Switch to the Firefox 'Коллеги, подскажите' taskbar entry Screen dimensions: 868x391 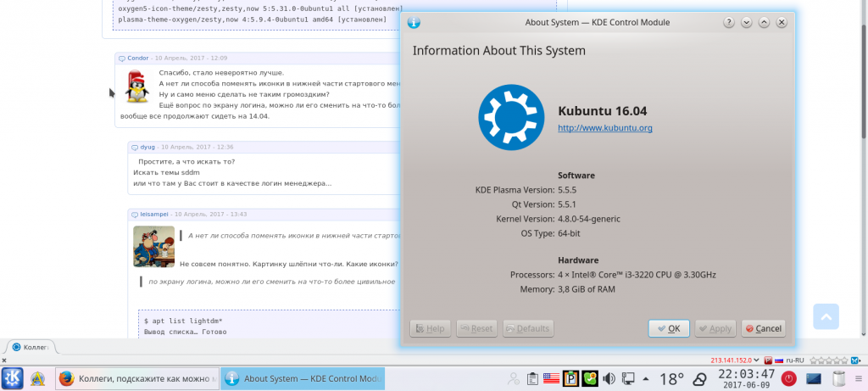(x=138, y=379)
